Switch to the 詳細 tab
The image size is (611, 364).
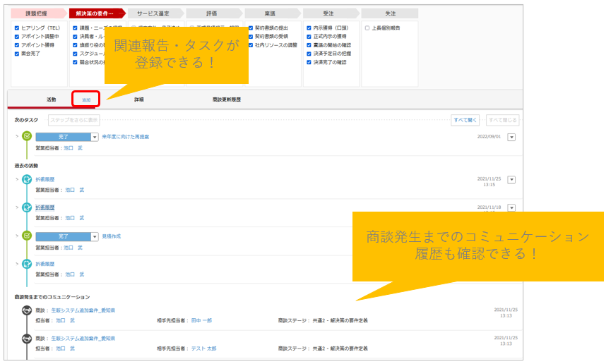click(139, 99)
